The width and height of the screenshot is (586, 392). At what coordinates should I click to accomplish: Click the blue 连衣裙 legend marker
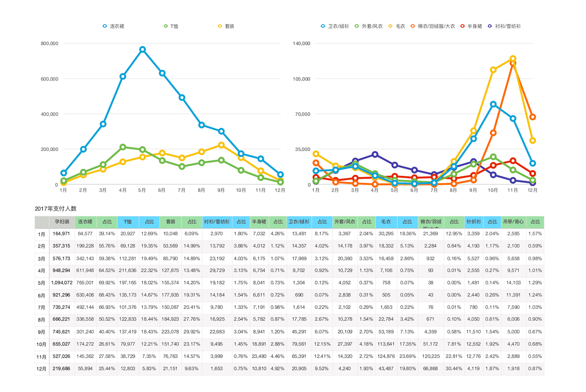(x=105, y=26)
